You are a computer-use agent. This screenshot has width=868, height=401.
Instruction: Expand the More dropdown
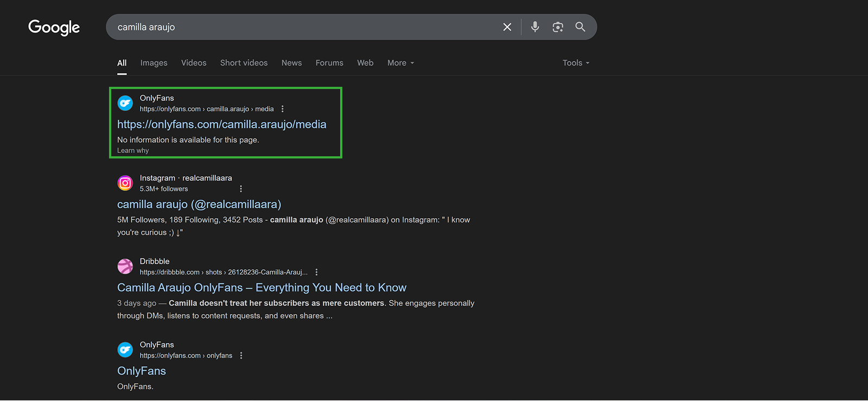click(x=401, y=63)
